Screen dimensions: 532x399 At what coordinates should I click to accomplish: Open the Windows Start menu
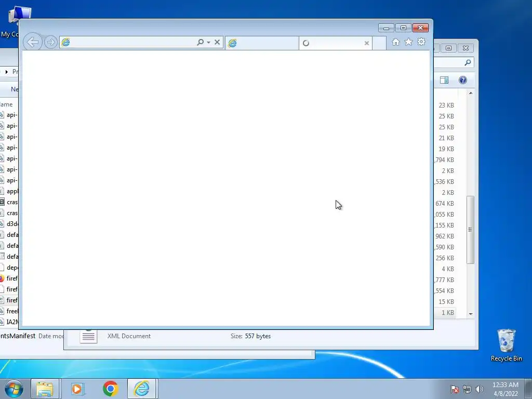pos(14,389)
